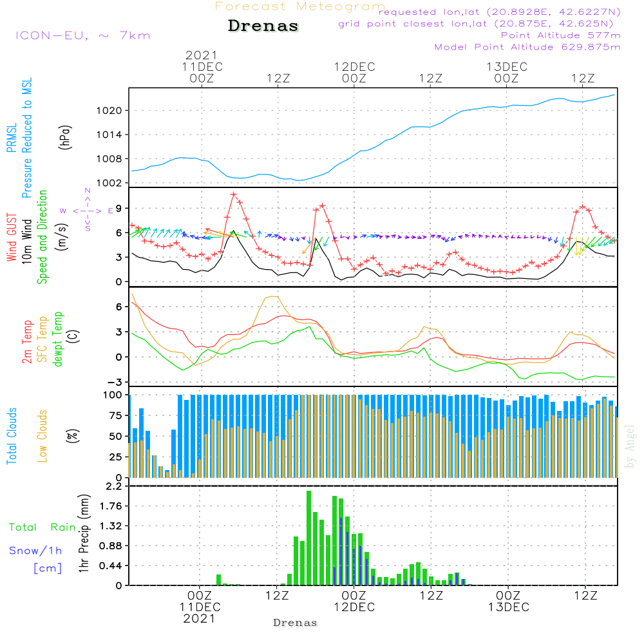The height and width of the screenshot is (644, 644).
Task: Click the red 'Wind GUST' label
Action: (x=12, y=237)
